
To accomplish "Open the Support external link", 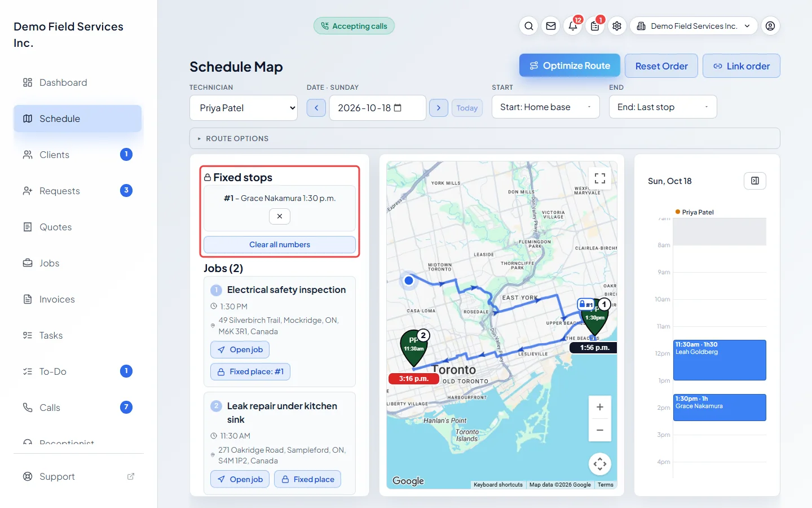I will point(78,476).
